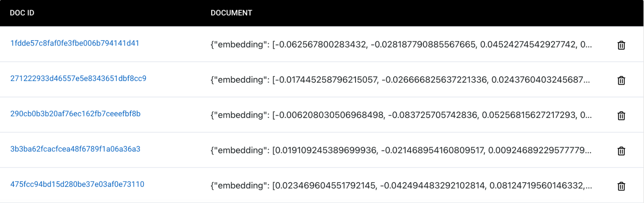This screenshot has height=203, width=644.
Task: Click trash icon for doc 271222933d46557e5e8343651dbf8cc9
Action: 621,80
